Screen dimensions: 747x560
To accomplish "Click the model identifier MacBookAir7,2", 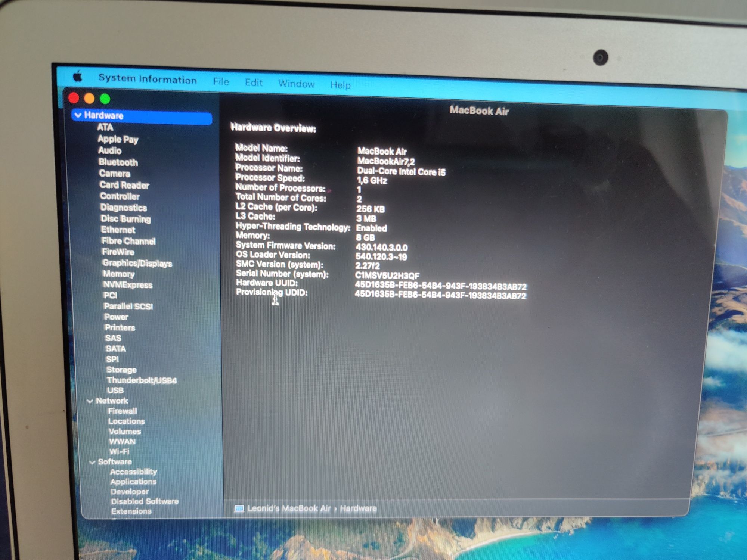I will tap(386, 161).
